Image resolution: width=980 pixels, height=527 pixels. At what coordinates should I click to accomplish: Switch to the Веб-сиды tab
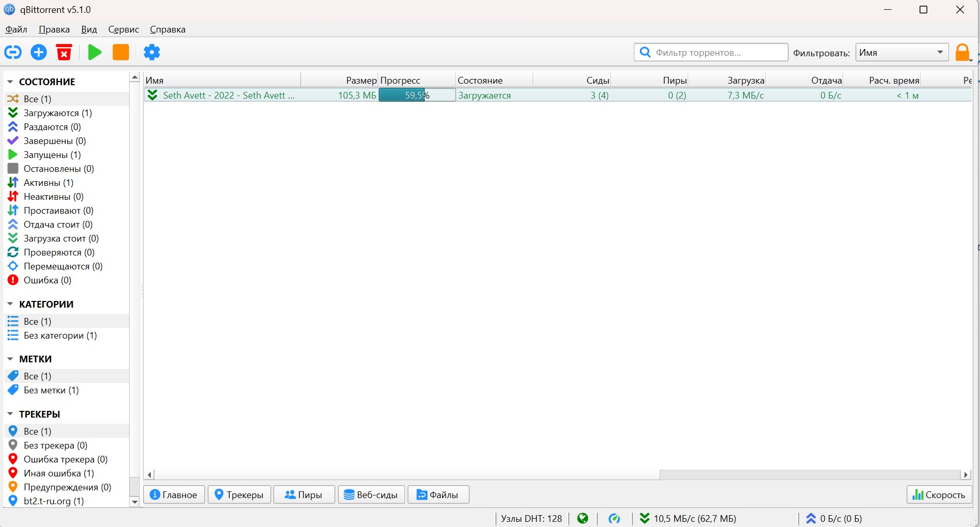coord(371,494)
